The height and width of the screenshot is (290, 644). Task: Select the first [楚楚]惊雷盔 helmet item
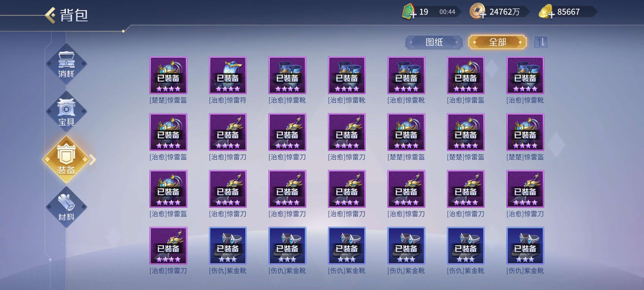(x=168, y=75)
